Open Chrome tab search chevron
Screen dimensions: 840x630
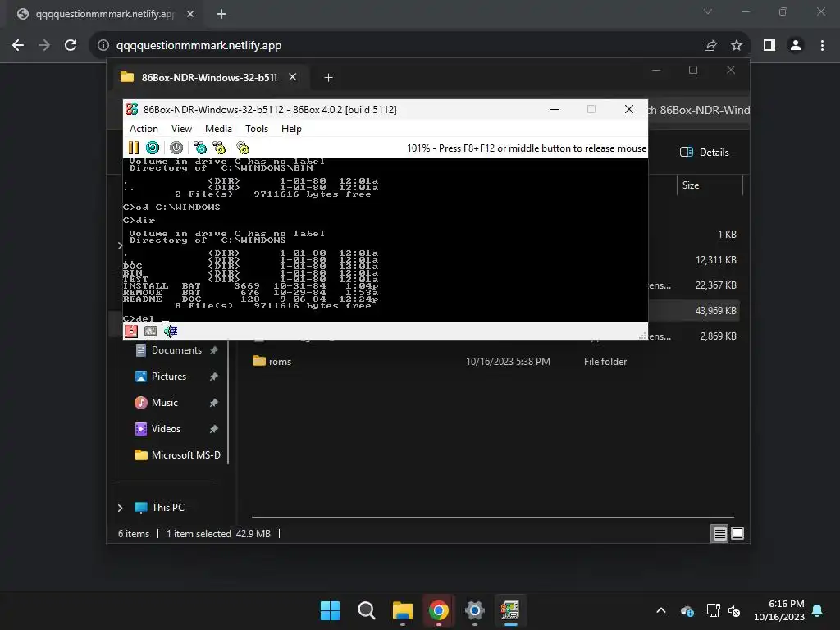[x=708, y=11]
